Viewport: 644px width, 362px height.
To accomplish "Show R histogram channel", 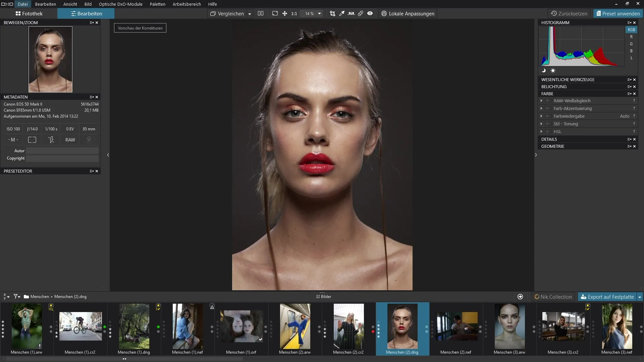I will 631,37.
